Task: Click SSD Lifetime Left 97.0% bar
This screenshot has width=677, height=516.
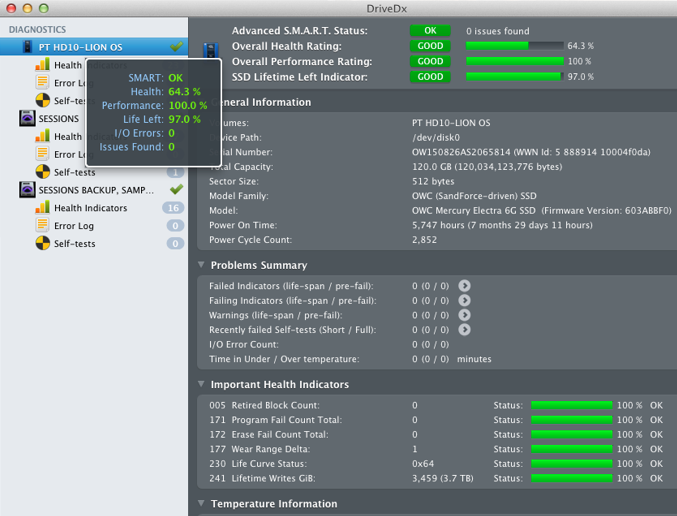Action: [515, 76]
